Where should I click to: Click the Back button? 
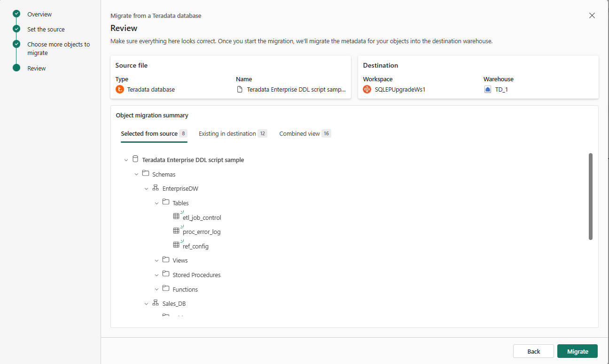pos(534,351)
